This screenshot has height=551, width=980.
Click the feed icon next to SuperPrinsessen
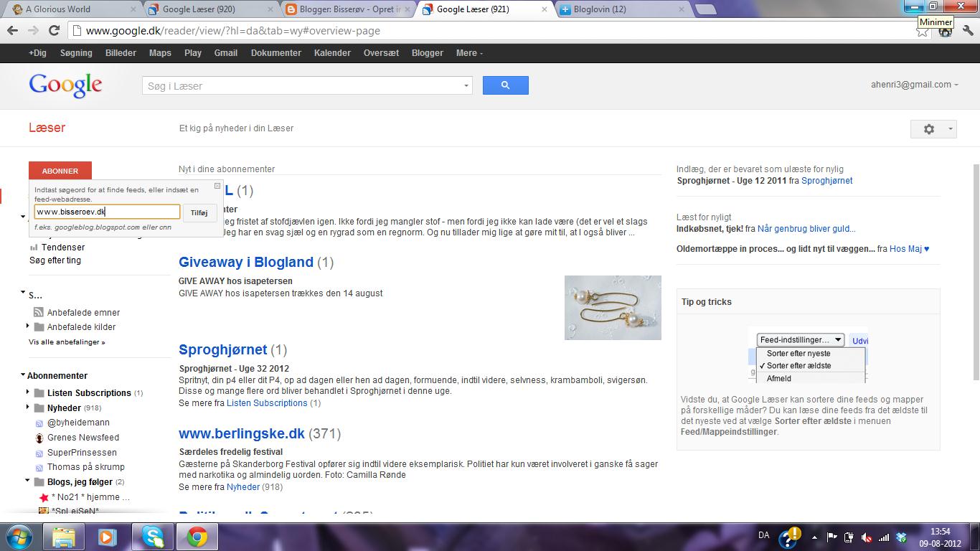(40, 453)
